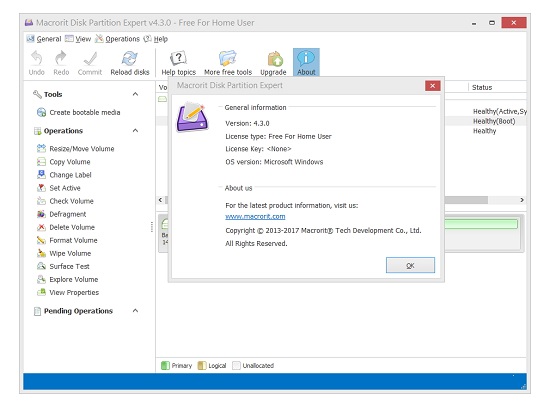This screenshot has width=550, height=407.
Task: Click the Unallocated legend swatch
Action: [x=236, y=366]
